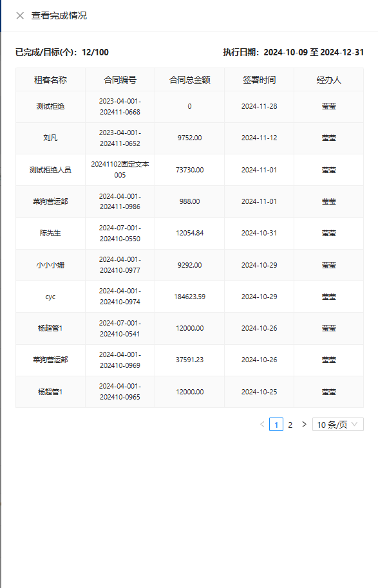The width and height of the screenshot is (378, 588).
Task: Click the cyc tenant name cell
Action: pyautogui.click(x=50, y=297)
